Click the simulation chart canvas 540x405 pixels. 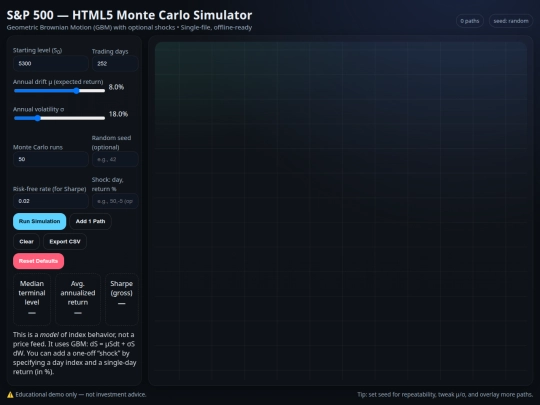(x=341, y=210)
